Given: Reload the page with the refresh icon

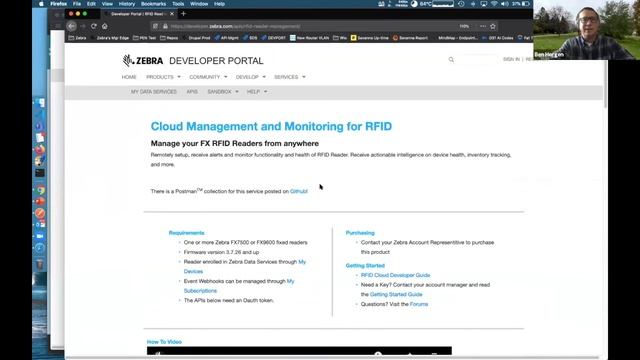Looking at the screenshot, I should pos(94,26).
